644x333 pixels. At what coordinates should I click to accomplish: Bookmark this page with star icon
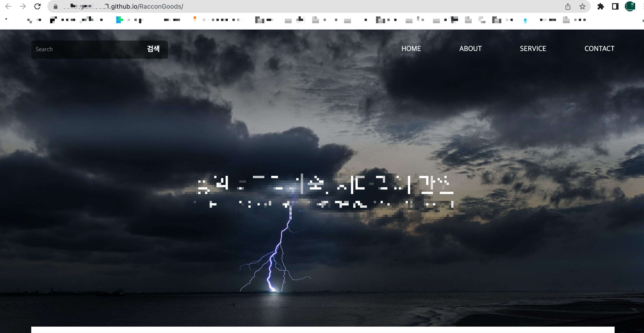coord(582,7)
